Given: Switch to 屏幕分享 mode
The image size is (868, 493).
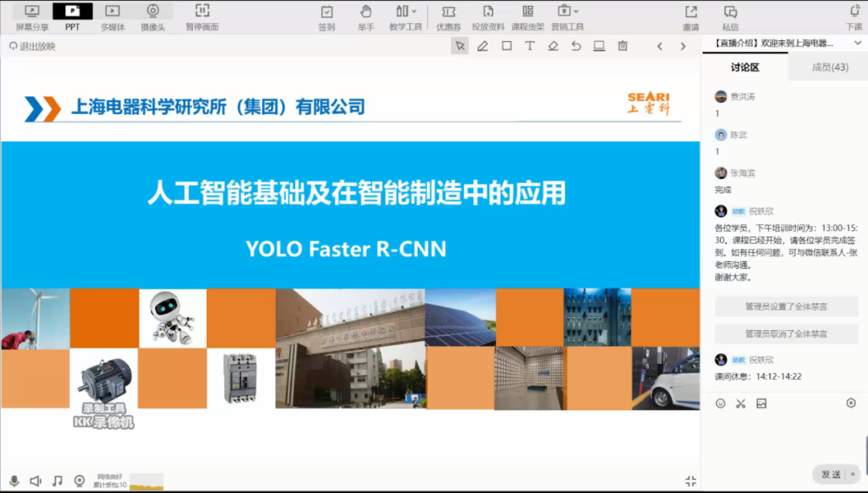Looking at the screenshot, I should (x=32, y=16).
